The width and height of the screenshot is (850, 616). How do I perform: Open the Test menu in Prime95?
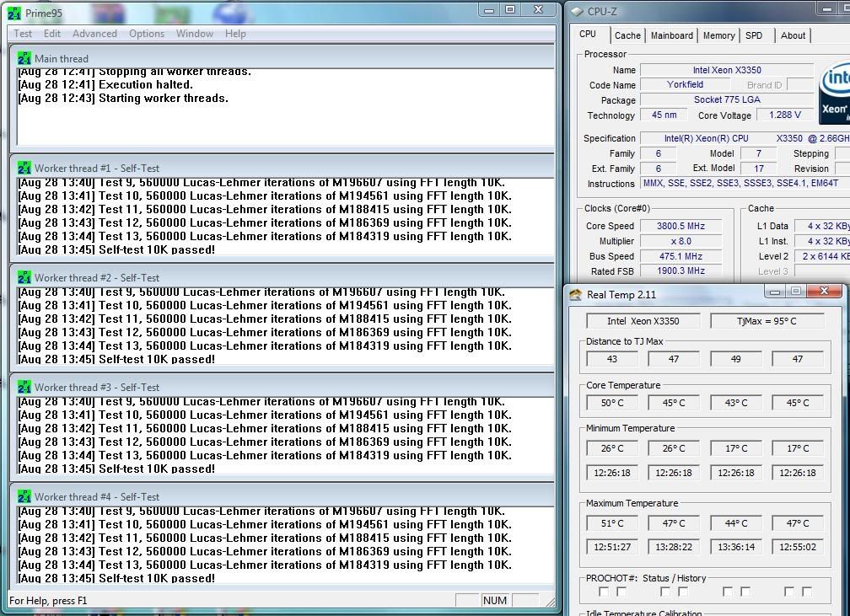tap(23, 34)
